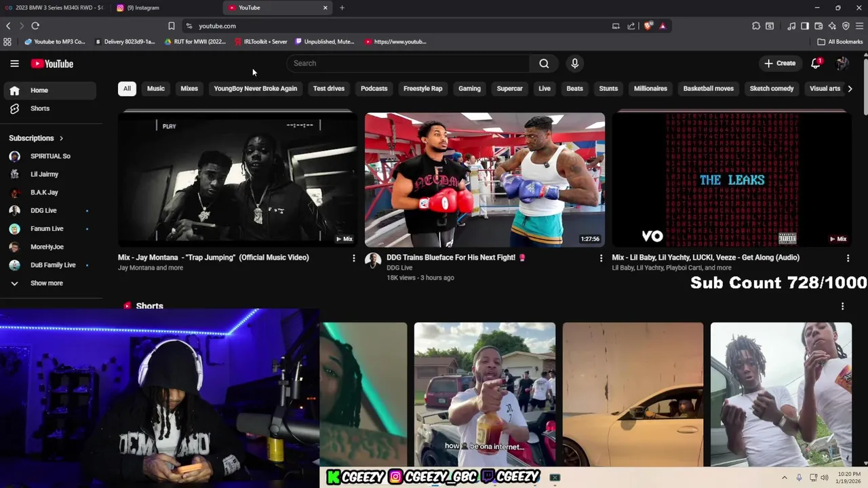Click the YouTube search field
Viewport: 868px width, 488px height.
click(408, 63)
